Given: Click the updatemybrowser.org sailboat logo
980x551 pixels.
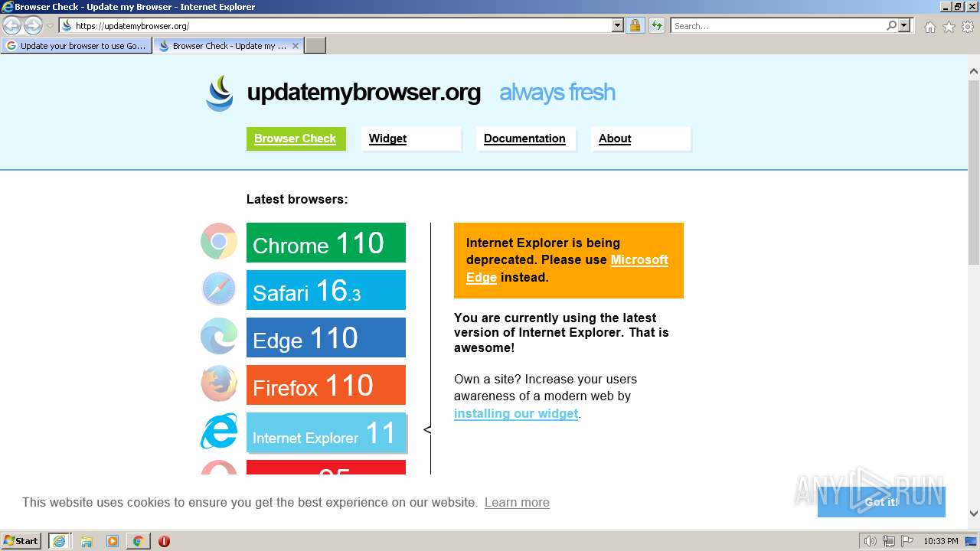Looking at the screenshot, I should pyautogui.click(x=220, y=93).
